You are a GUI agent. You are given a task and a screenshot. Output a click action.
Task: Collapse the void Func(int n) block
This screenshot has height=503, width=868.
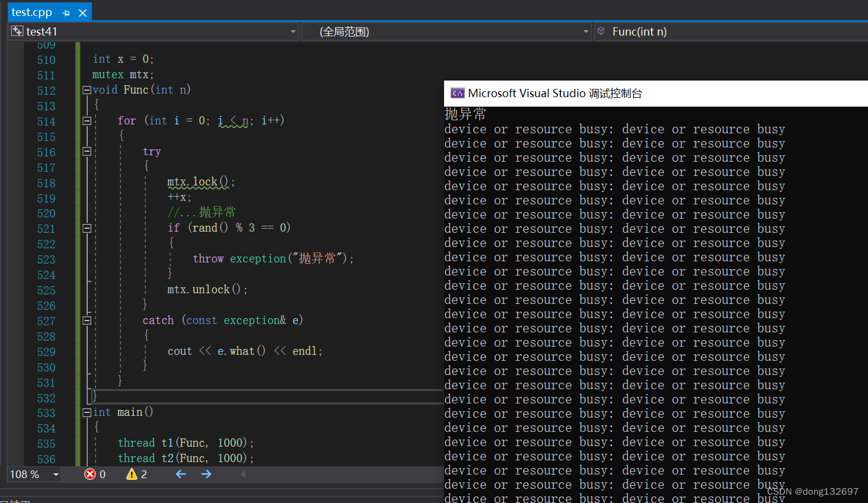(87, 90)
